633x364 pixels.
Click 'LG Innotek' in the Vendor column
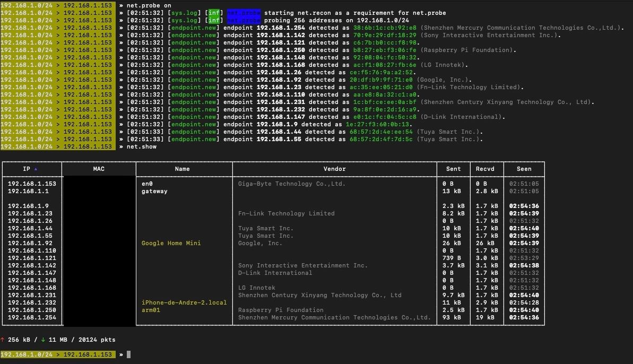[x=257, y=288]
